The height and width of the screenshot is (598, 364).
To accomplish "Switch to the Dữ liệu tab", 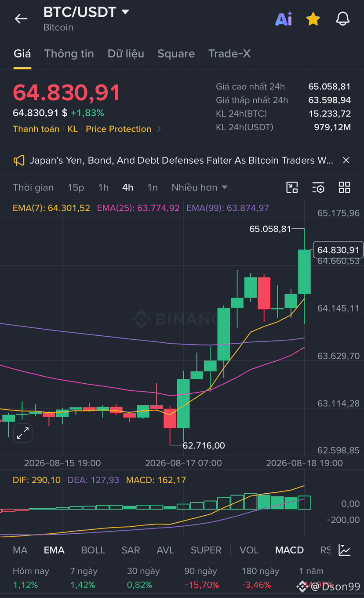I will pyautogui.click(x=126, y=54).
